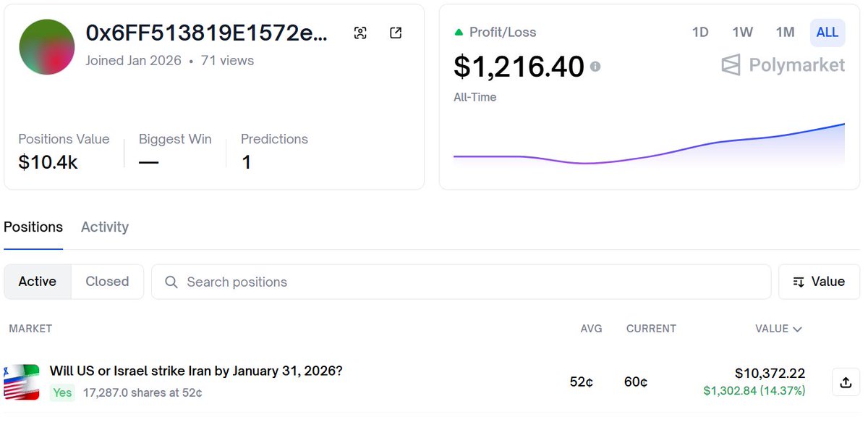Click the green Profit/Loss up-arrow indicator
This screenshot has height=425, width=868.
coord(458,33)
